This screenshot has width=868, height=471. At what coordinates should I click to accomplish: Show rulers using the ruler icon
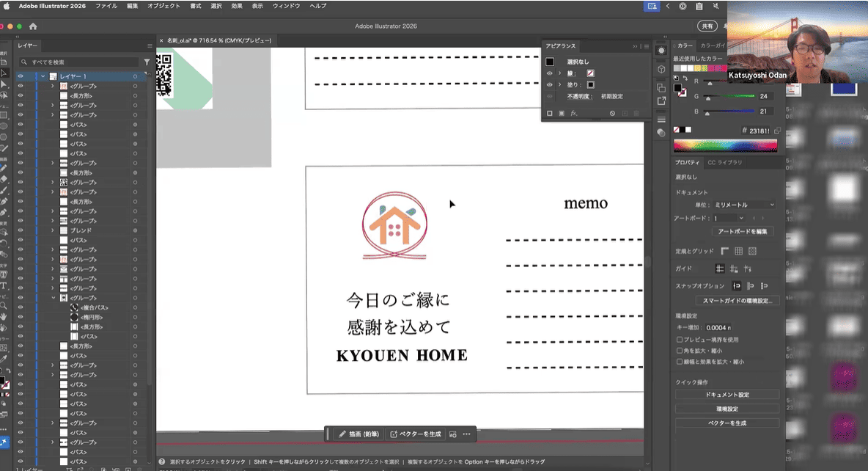tap(726, 251)
